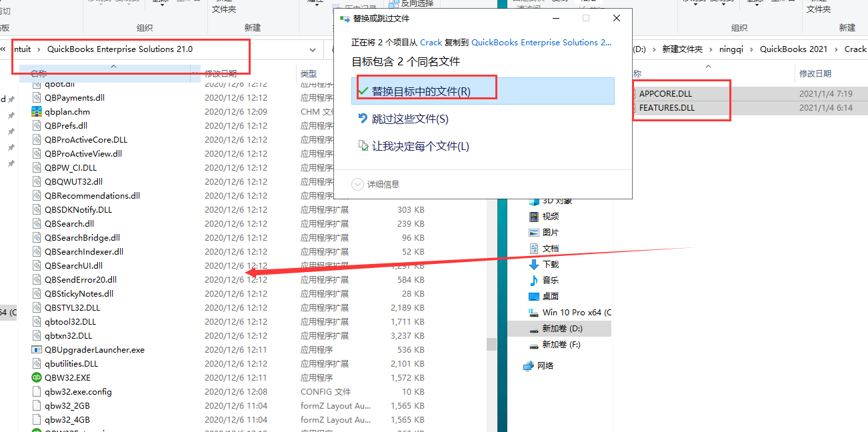Select QBSearchIndexer.dll file icon
This screenshot has height=432, width=868.
[37, 251]
